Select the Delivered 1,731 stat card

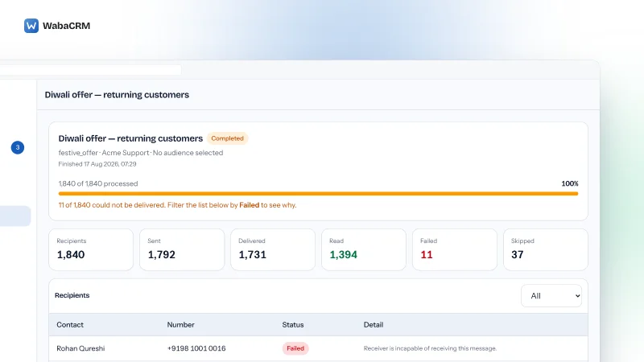tap(273, 249)
